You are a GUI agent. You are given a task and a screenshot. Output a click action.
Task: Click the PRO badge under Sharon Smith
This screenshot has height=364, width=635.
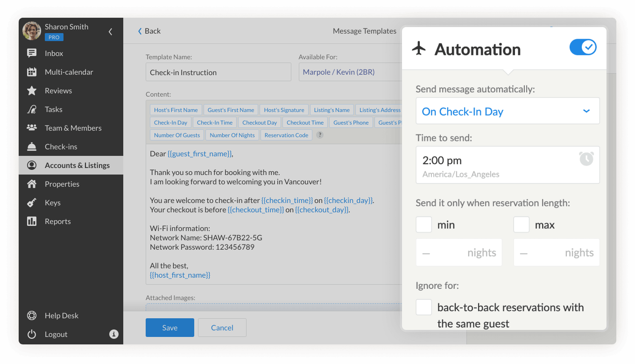pos(54,37)
